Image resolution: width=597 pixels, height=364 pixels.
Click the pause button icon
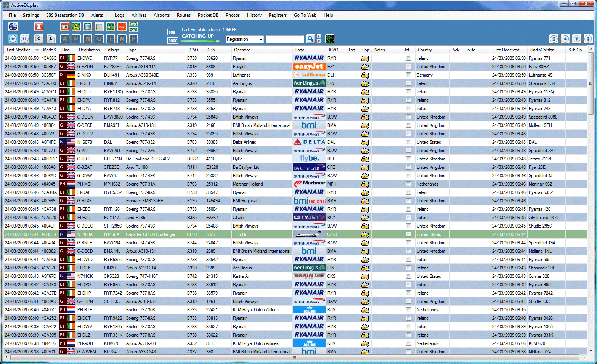point(24,39)
